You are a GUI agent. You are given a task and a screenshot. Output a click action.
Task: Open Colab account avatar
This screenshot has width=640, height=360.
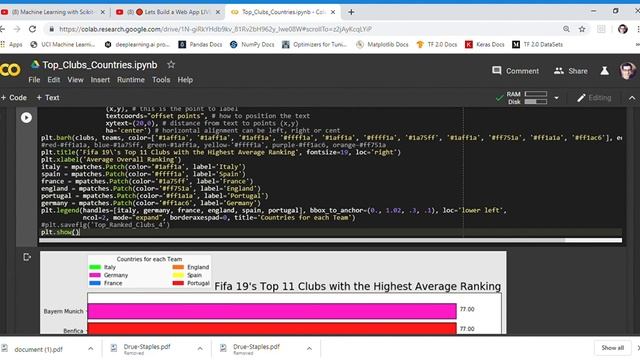pos(628,71)
